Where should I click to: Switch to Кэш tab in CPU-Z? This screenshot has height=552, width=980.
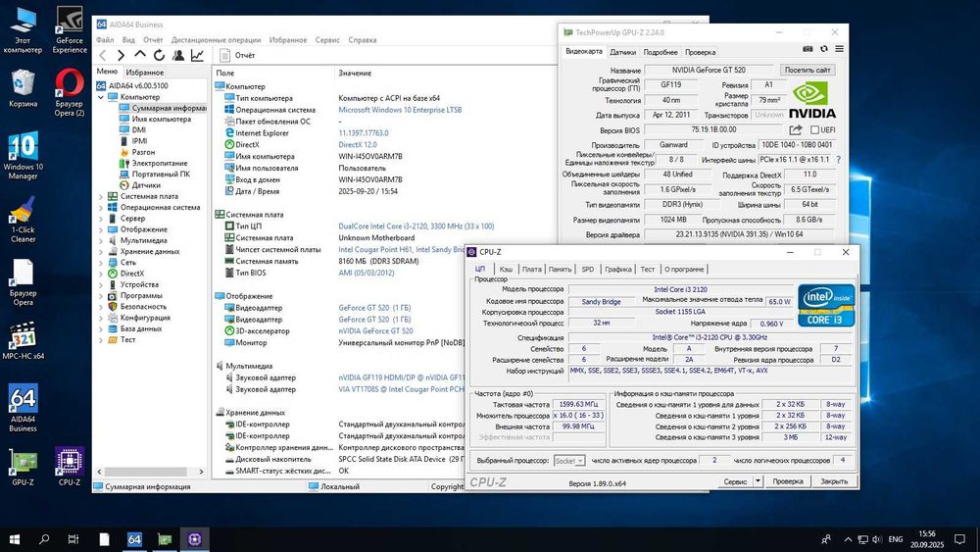click(x=507, y=270)
